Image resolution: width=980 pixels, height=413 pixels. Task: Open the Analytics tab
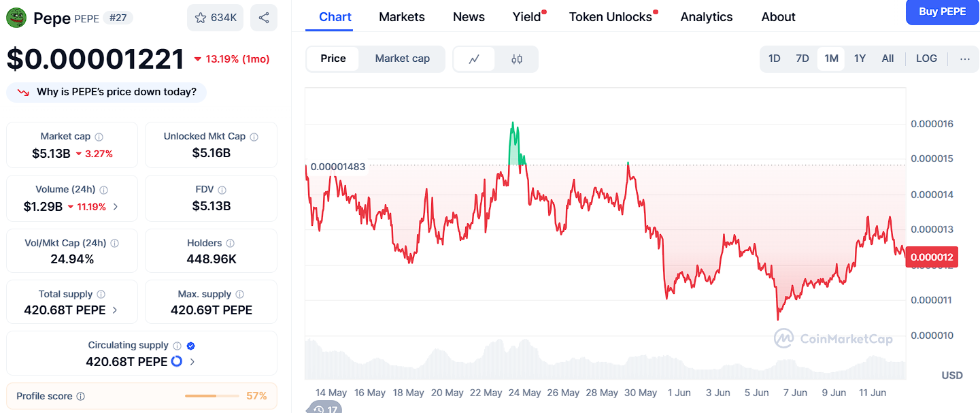[x=707, y=17]
